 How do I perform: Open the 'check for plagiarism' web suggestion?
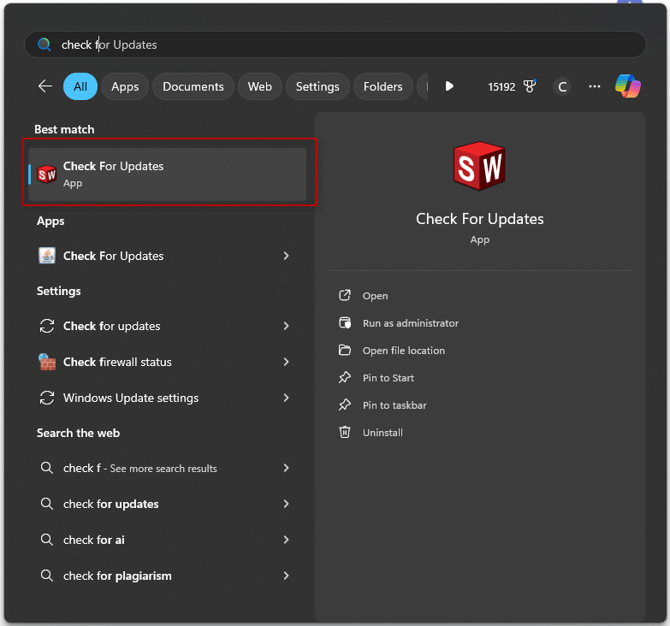point(117,576)
